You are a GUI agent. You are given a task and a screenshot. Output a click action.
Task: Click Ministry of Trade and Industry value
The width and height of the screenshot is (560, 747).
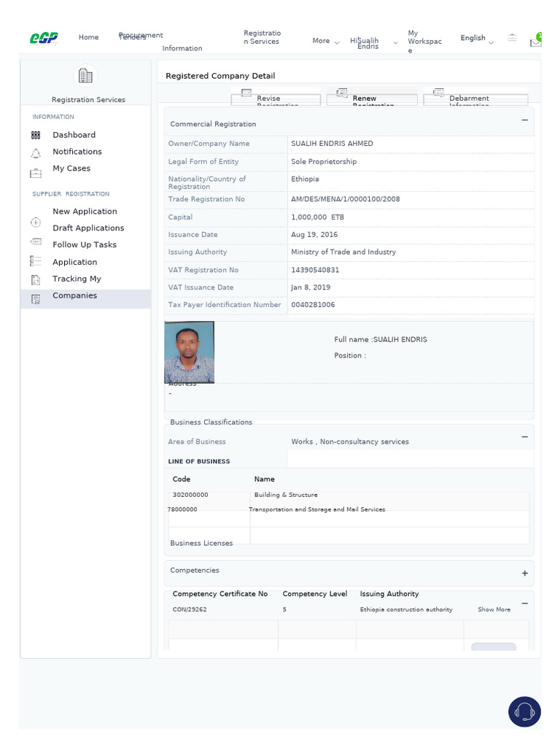coord(343,252)
